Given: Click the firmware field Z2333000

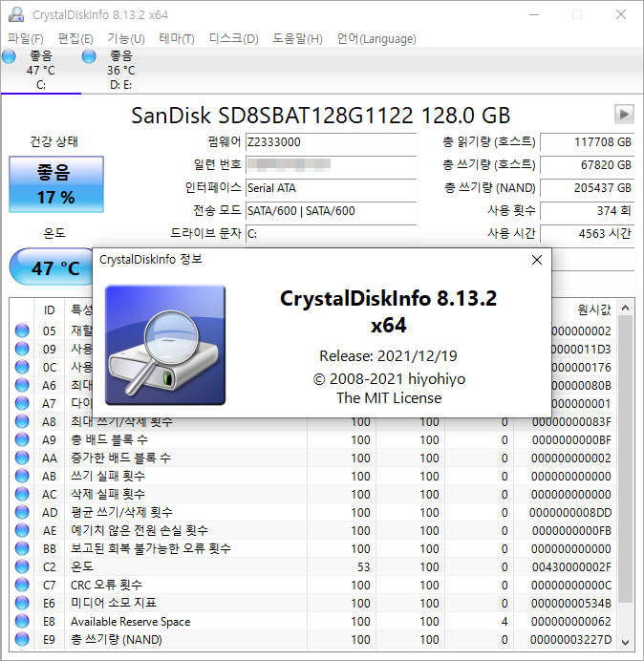Looking at the screenshot, I should (331, 142).
